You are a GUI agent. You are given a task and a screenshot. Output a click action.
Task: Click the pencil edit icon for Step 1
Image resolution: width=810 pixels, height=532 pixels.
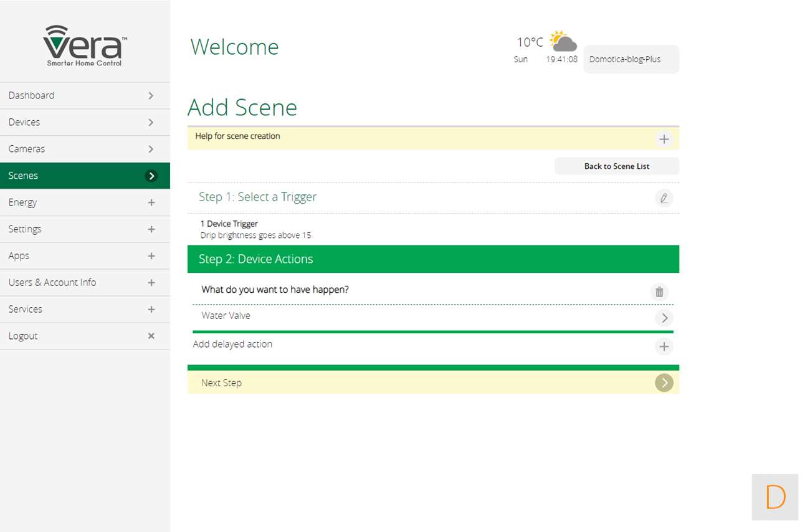pyautogui.click(x=664, y=198)
